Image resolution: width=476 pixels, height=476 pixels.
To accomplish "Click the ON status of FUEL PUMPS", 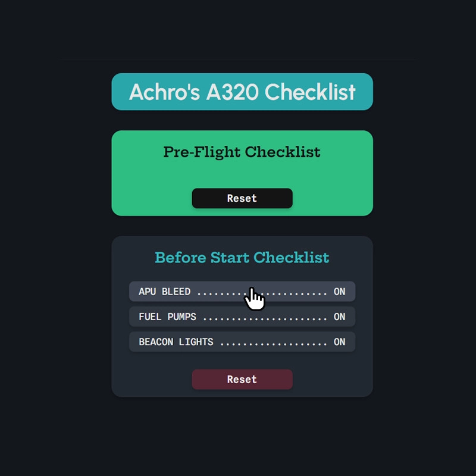I will tap(340, 317).
